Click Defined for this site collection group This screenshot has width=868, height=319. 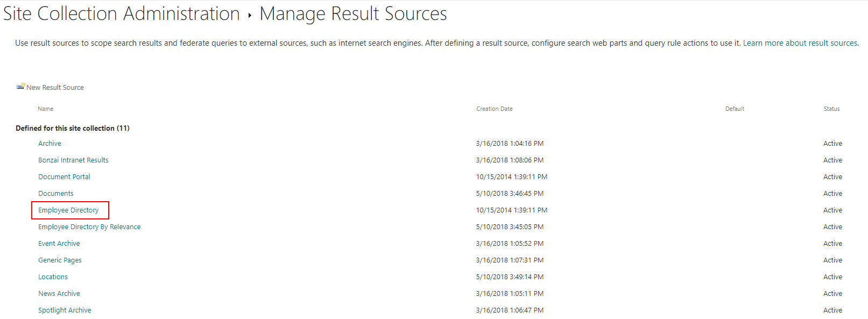73,128
